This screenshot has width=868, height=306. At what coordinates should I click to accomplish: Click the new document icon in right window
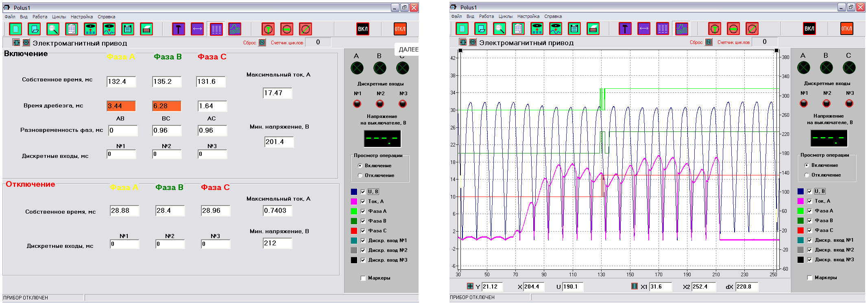(462, 28)
